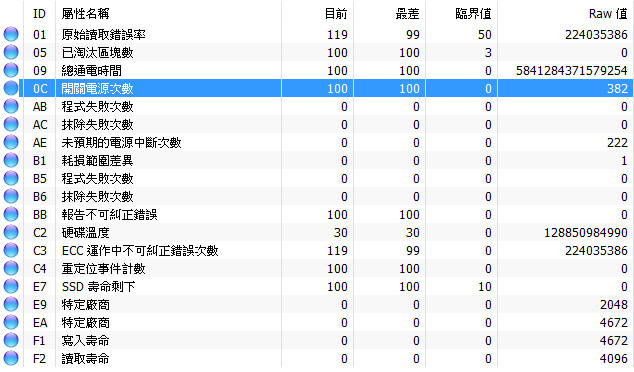Click the status orb for attribute B1
This screenshot has width=634, height=372.
[x=11, y=160]
